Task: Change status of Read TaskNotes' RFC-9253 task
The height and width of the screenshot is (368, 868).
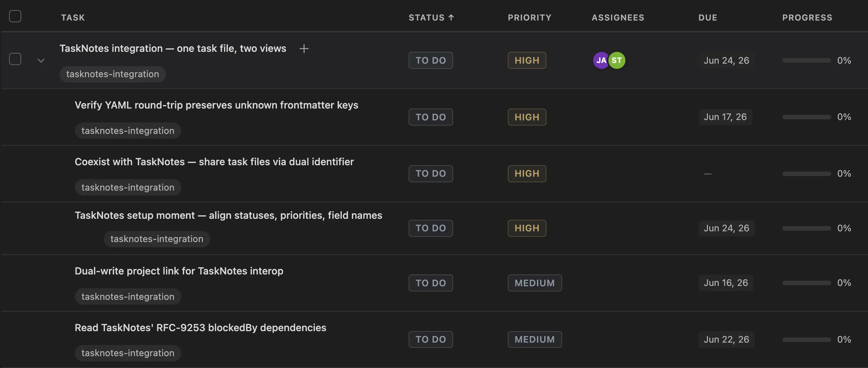Action: pyautogui.click(x=431, y=339)
